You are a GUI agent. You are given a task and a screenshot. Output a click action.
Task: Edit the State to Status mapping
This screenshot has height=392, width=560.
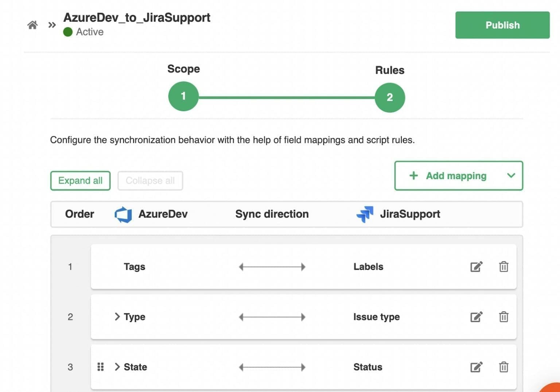(x=476, y=367)
